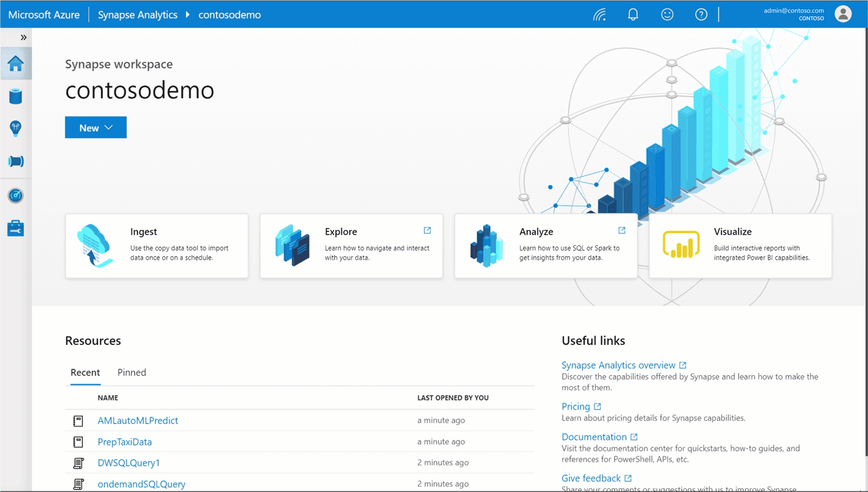Click the external link icon on the Explore card
Screen dimensions: 868x492
tap(427, 230)
